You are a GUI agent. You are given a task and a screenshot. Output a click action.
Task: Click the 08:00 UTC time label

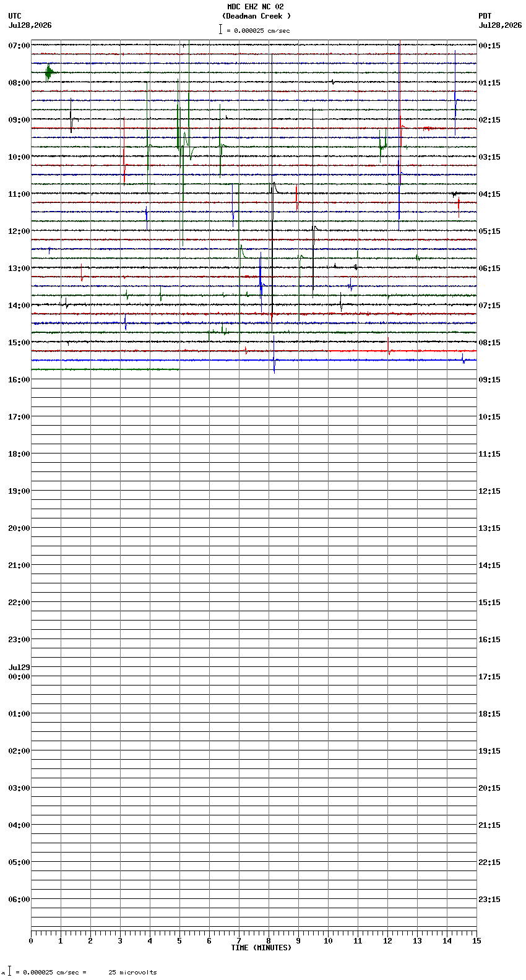pyautogui.click(x=19, y=83)
